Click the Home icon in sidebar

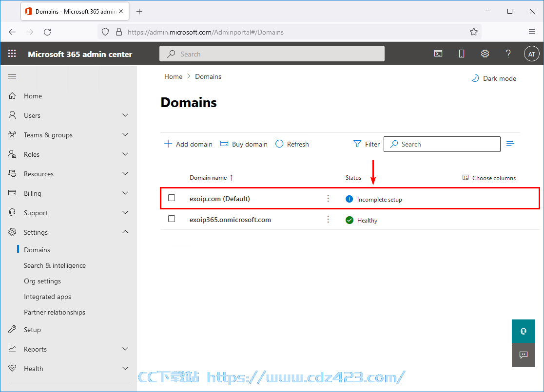coord(12,96)
